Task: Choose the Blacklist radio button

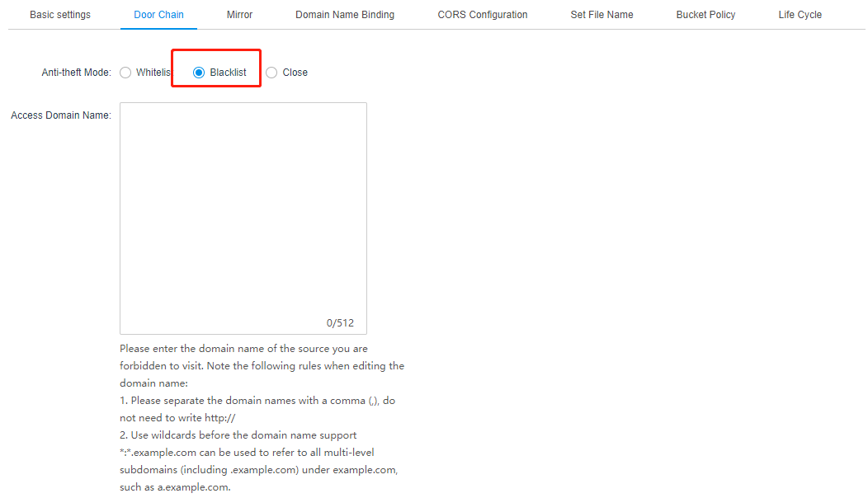Action: tap(199, 73)
